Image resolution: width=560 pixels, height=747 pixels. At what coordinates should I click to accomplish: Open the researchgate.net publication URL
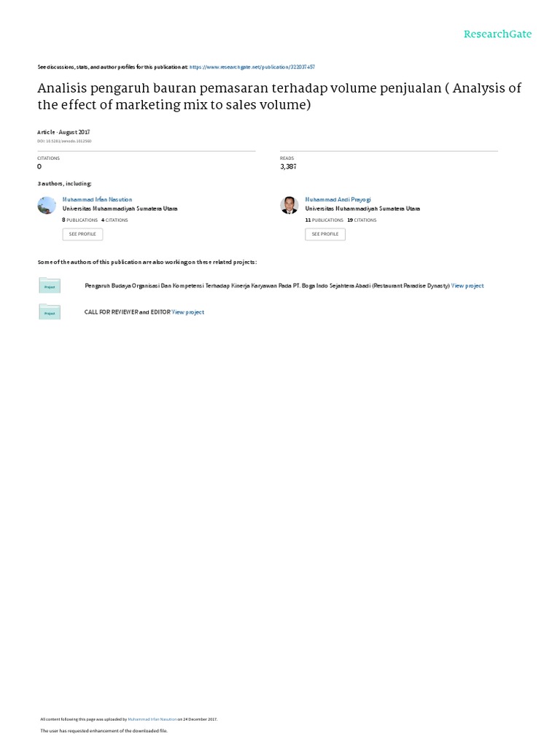252,66
